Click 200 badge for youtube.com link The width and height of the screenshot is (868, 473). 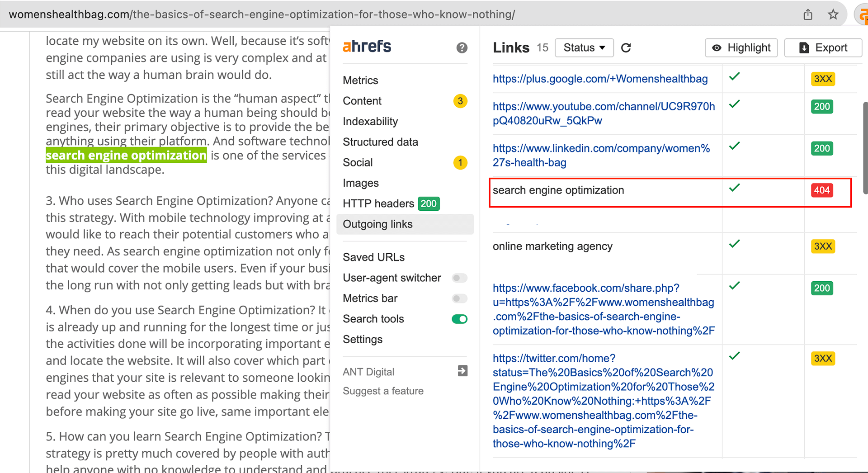tap(822, 107)
